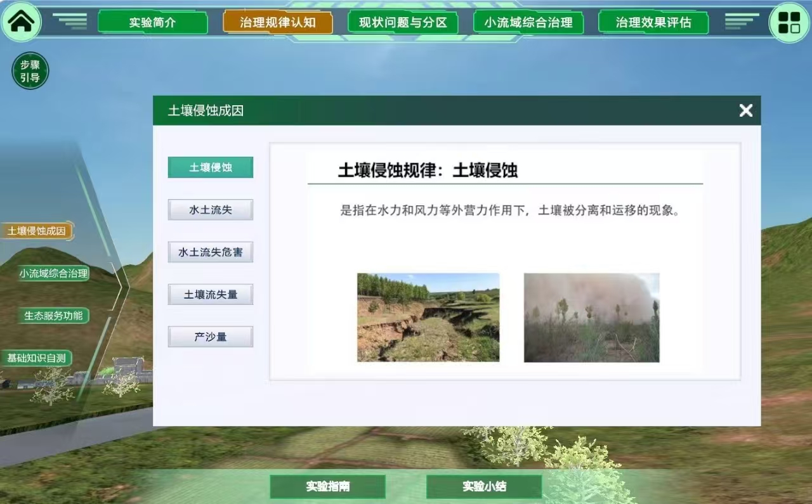The image size is (812, 504).
Task: Select the 土壤侵蚀 topic in dialog
Action: click(210, 167)
